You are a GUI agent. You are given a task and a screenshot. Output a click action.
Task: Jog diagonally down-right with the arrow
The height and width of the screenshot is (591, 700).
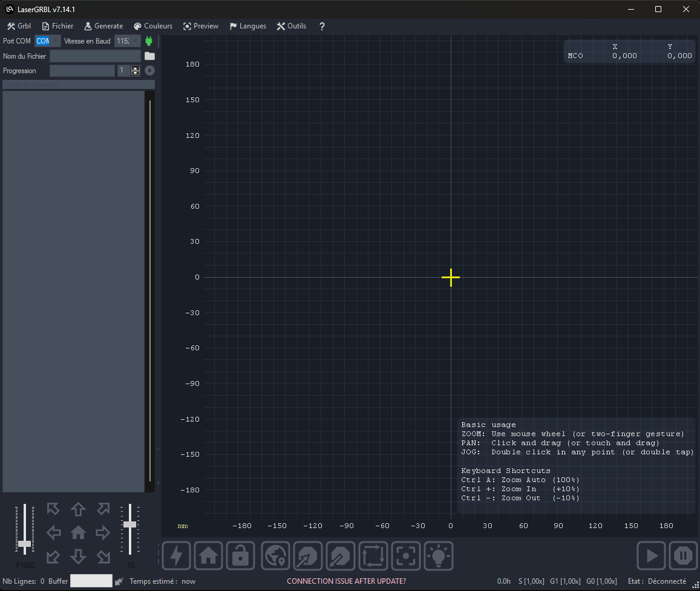tap(103, 557)
